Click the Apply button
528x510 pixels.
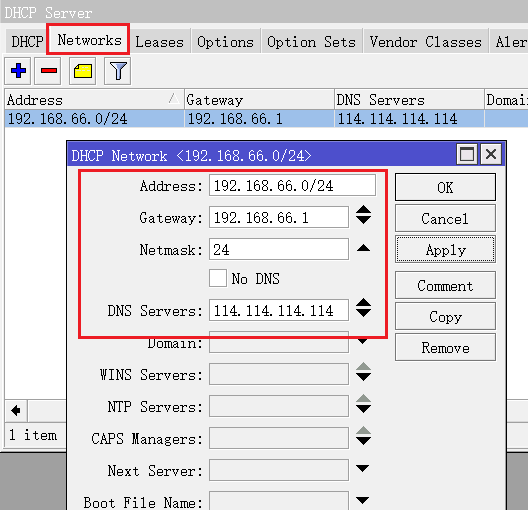(445, 250)
